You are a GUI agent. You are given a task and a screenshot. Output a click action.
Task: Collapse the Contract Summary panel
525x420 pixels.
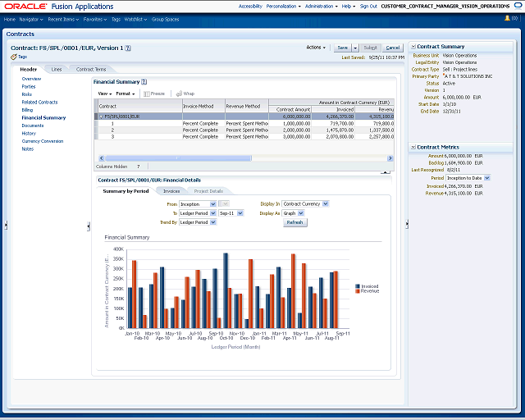(413, 47)
